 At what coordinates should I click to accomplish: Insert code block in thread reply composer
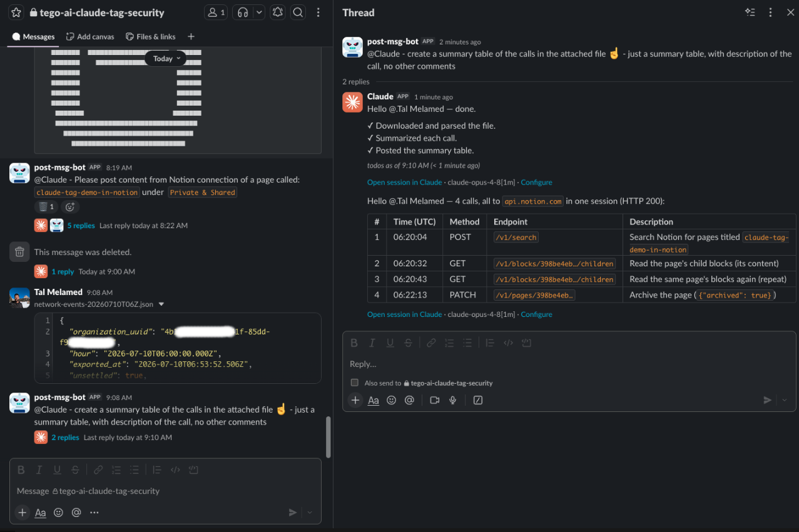[527, 343]
